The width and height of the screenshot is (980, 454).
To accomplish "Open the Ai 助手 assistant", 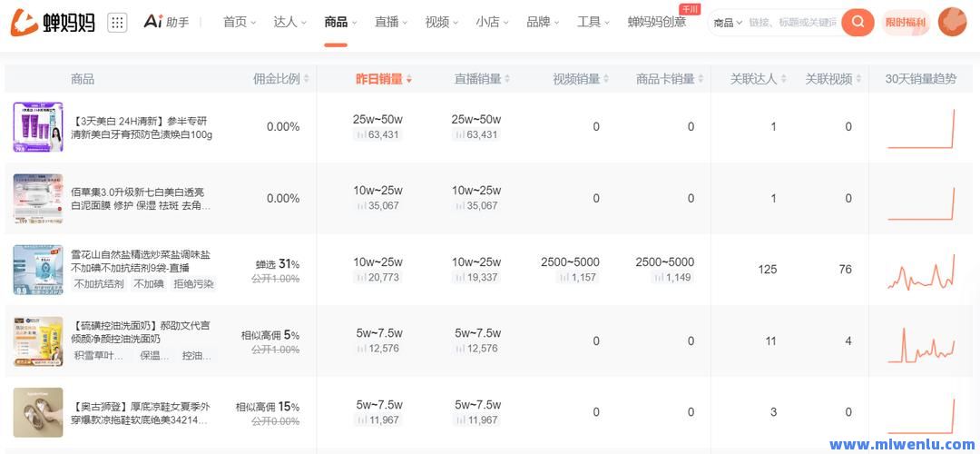I will [x=166, y=22].
